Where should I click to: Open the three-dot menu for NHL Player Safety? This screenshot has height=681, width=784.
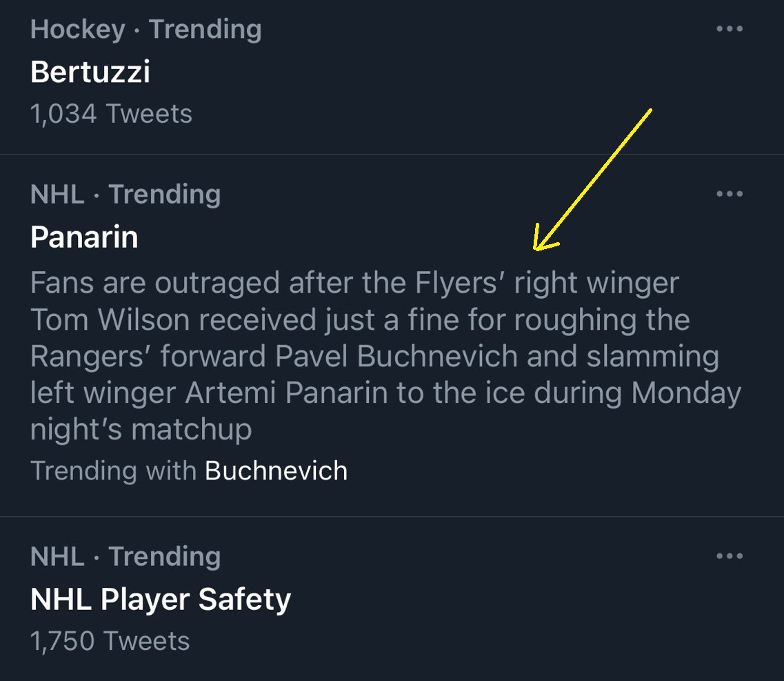pos(730,556)
